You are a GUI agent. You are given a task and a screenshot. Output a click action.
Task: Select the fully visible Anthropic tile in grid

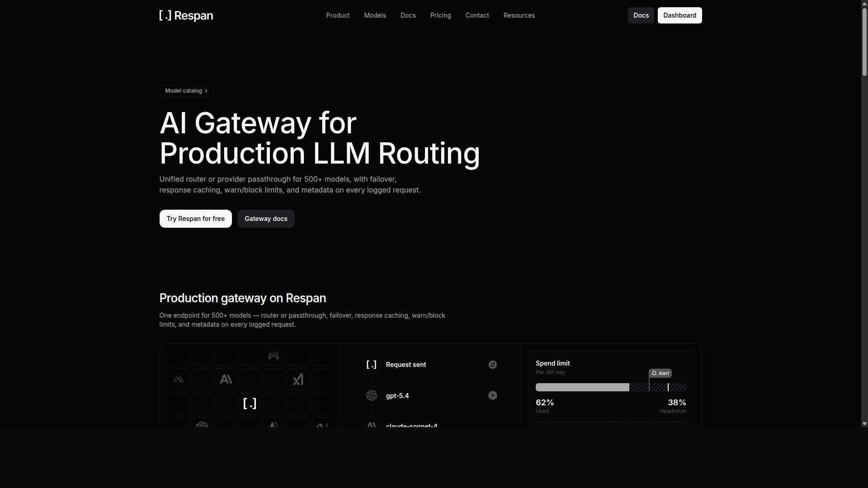coord(226,380)
